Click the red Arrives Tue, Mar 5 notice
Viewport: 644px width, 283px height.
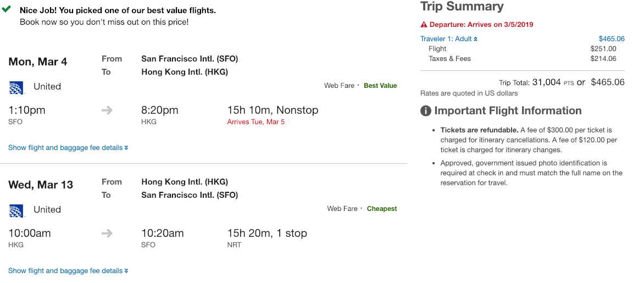(256, 122)
